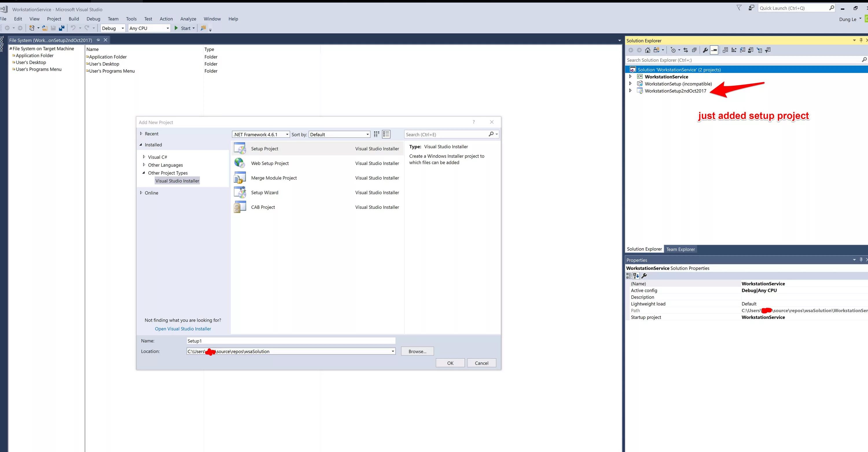Click the project Name input field
This screenshot has height=452, width=868.
[290, 341]
